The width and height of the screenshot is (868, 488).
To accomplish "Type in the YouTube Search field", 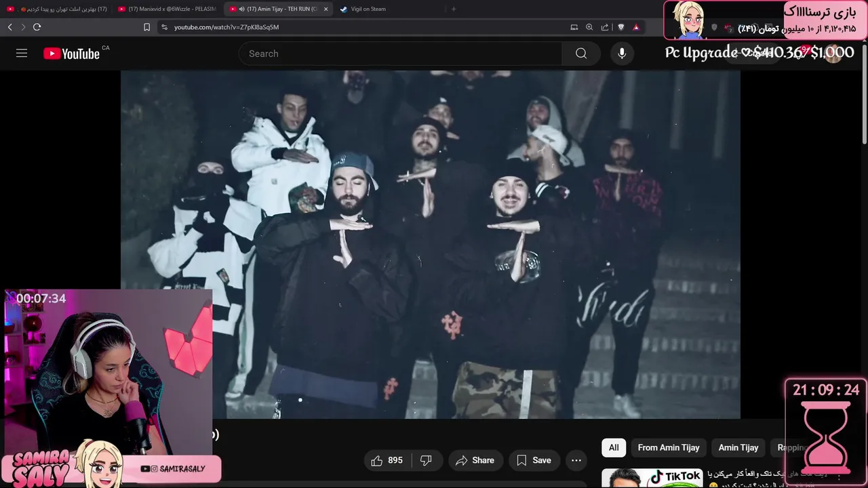I will tap(400, 54).
